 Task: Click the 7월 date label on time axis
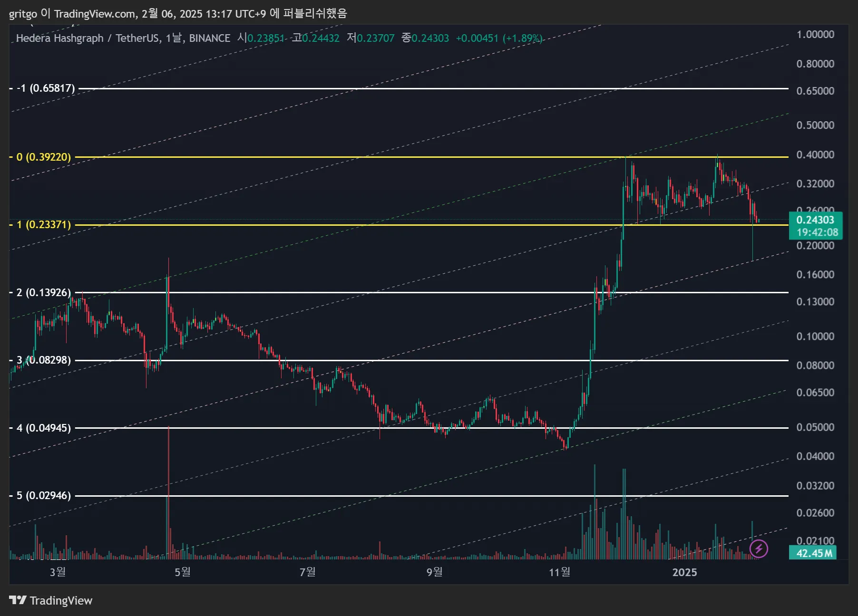(308, 572)
